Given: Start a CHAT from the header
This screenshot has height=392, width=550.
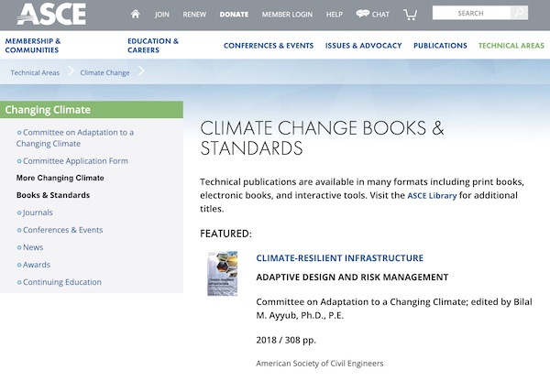Looking at the screenshot, I should [x=380, y=15].
